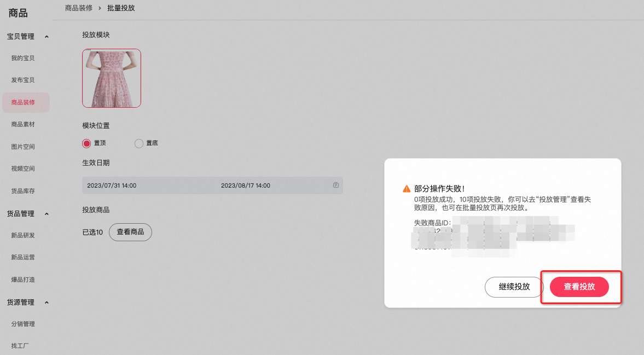Open 新品运营 sidebar item
Screen dimensions: 644x355
23,257
